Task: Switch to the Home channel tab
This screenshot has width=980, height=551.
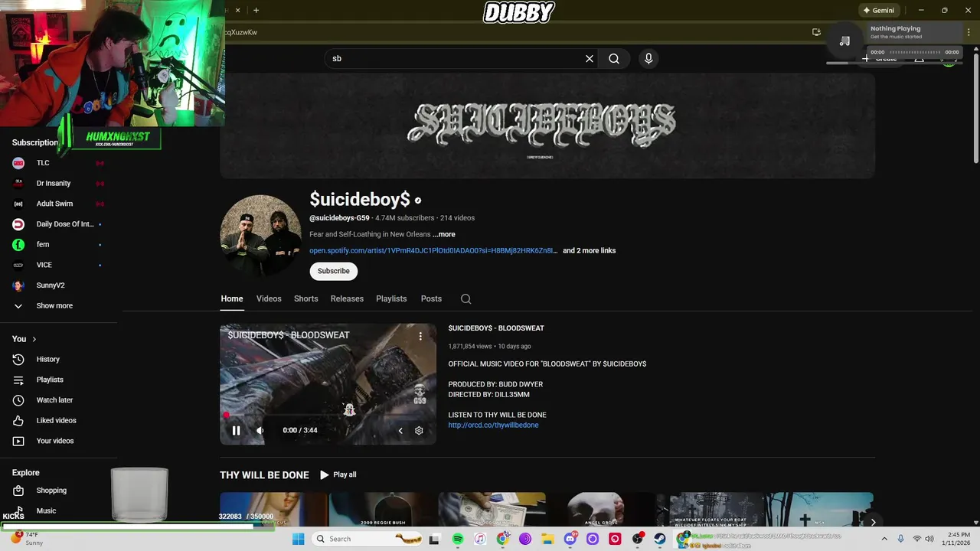Action: pos(232,299)
